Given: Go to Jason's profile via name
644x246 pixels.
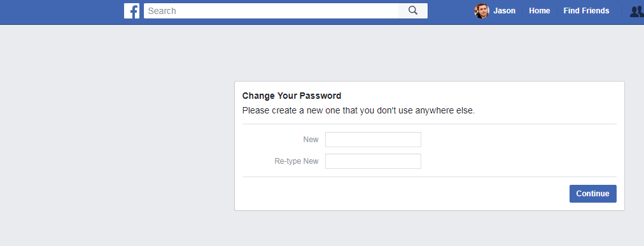Looking at the screenshot, I should click(x=504, y=11).
